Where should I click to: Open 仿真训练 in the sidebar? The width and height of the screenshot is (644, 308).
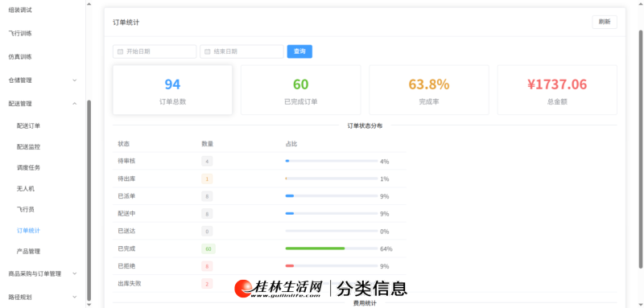(20, 57)
